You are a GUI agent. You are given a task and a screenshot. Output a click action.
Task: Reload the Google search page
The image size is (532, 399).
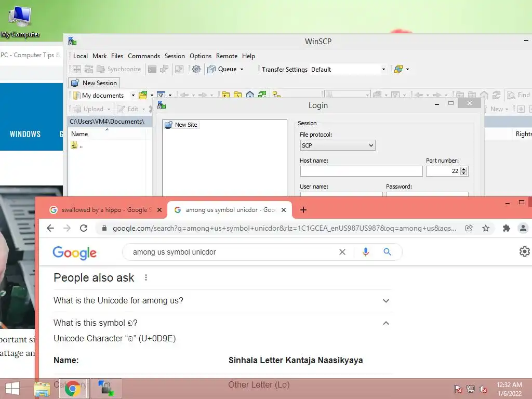84,228
